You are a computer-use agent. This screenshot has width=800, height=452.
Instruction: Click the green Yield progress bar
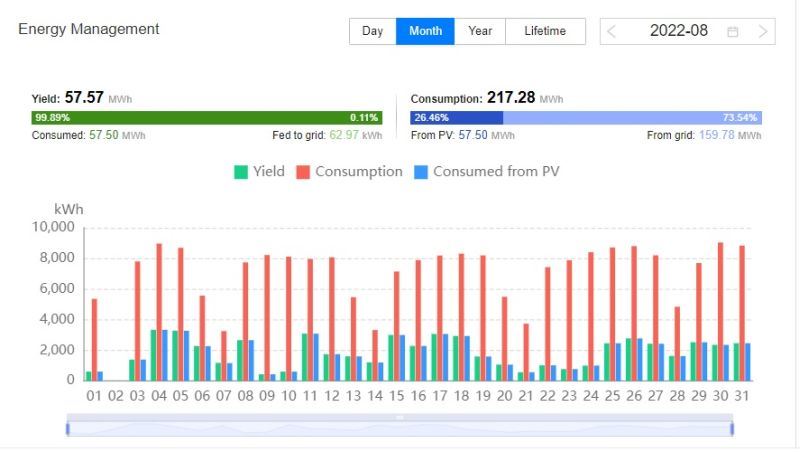(x=200, y=117)
